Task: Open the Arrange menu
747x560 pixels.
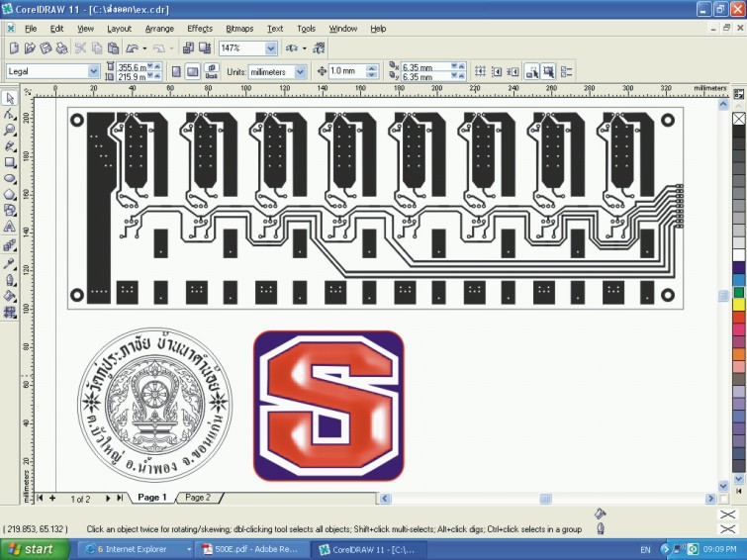Action: (x=159, y=29)
